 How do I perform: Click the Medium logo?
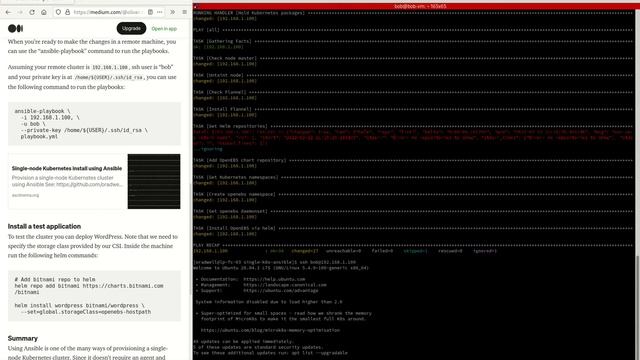(16, 28)
